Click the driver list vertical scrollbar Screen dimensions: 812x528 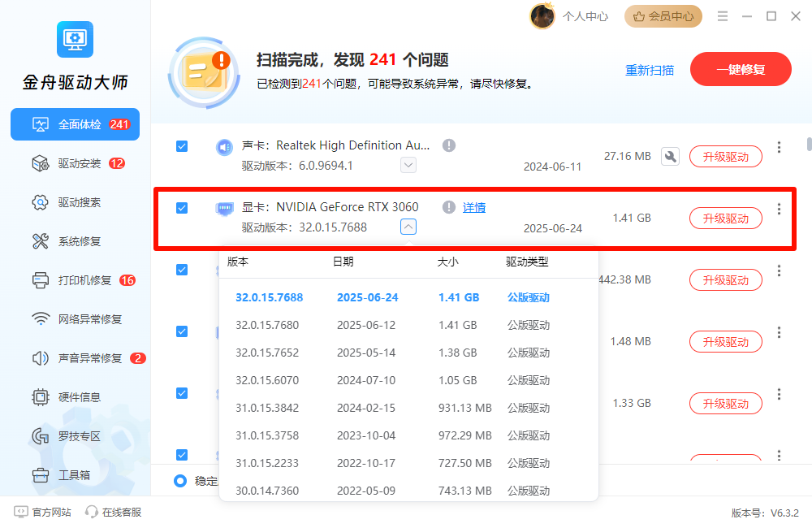click(x=809, y=144)
